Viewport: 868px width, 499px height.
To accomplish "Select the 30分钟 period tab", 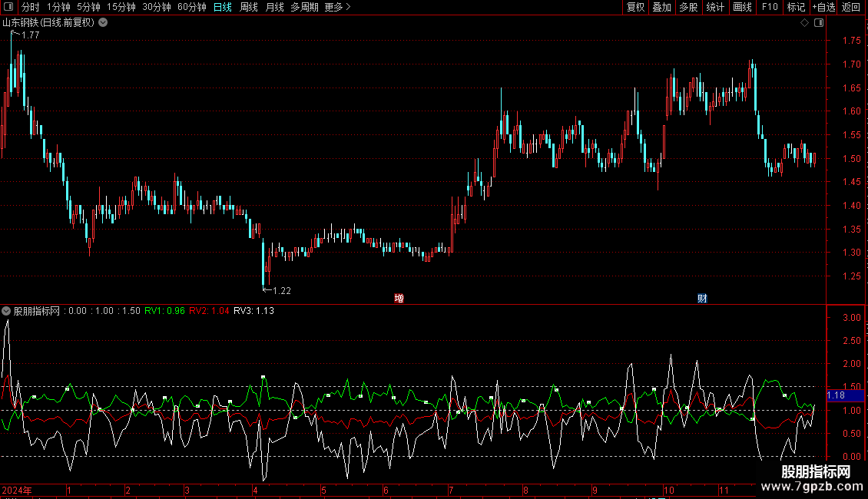I will pos(157,7).
